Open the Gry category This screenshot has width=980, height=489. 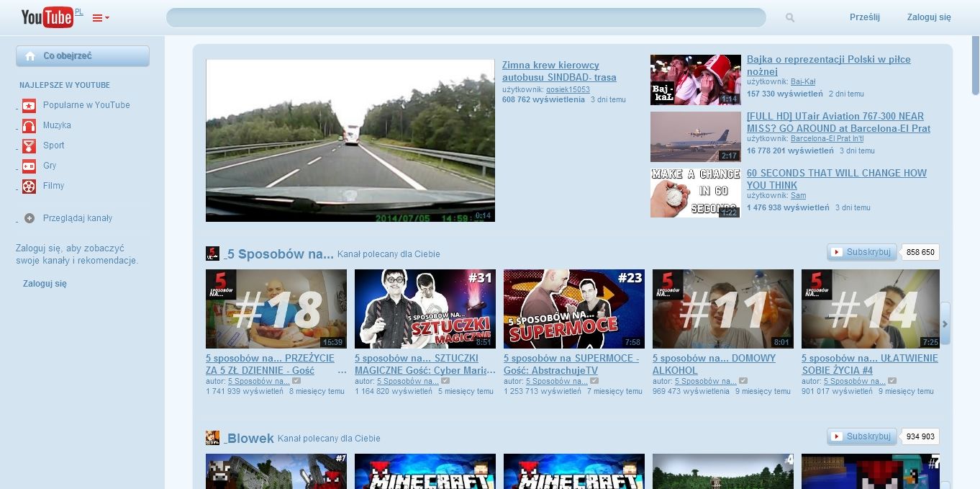coord(50,166)
